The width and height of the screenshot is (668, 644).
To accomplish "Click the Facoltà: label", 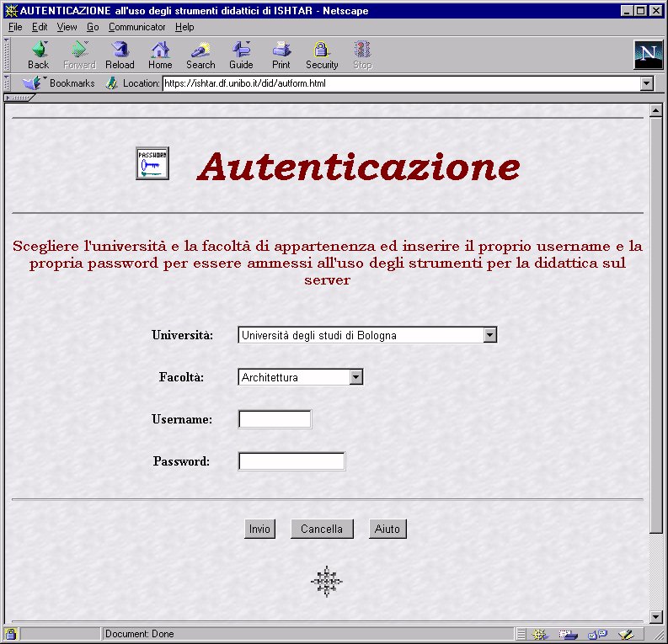I will [181, 377].
